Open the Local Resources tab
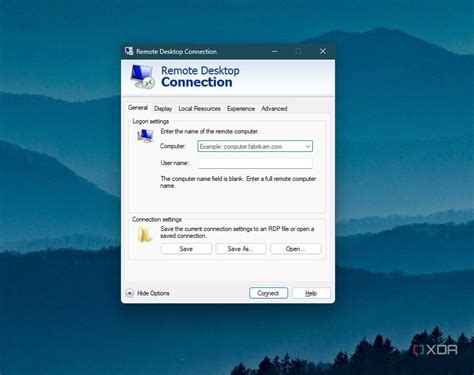This screenshot has width=474, height=375. point(199,109)
